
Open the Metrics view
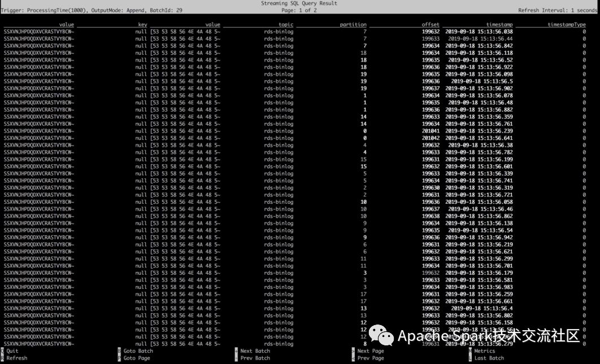[484, 350]
